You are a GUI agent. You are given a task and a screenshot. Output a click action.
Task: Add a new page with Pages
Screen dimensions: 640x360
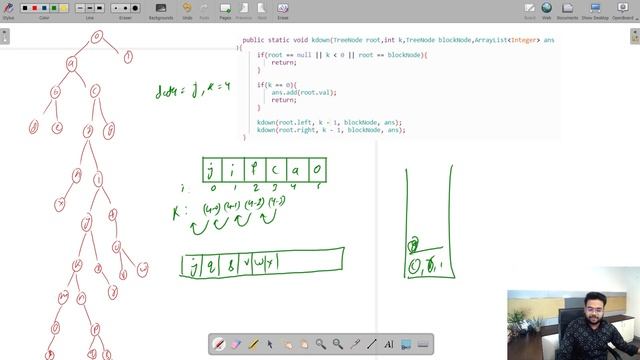point(225,11)
